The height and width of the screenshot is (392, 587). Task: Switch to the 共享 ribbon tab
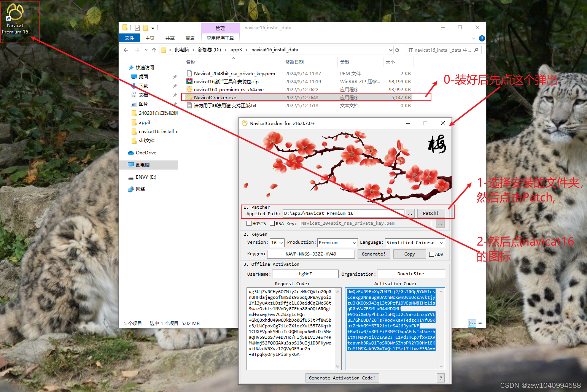(x=170, y=38)
